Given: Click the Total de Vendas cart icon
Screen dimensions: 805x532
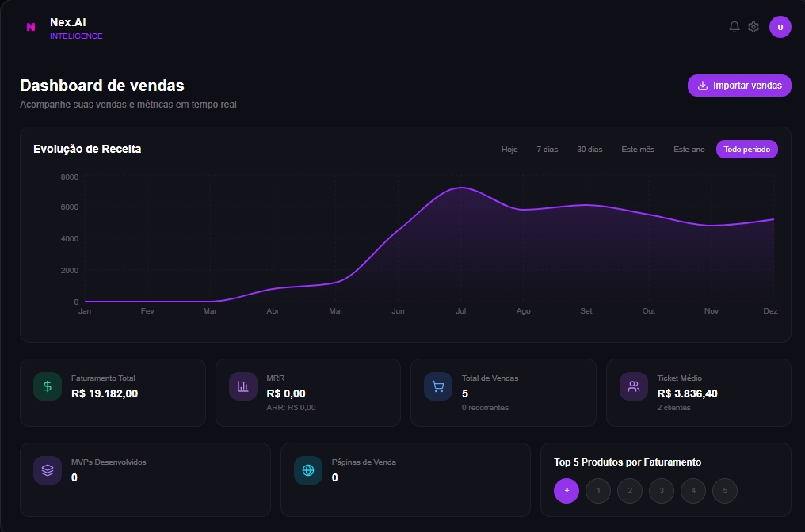Looking at the screenshot, I should tap(438, 386).
